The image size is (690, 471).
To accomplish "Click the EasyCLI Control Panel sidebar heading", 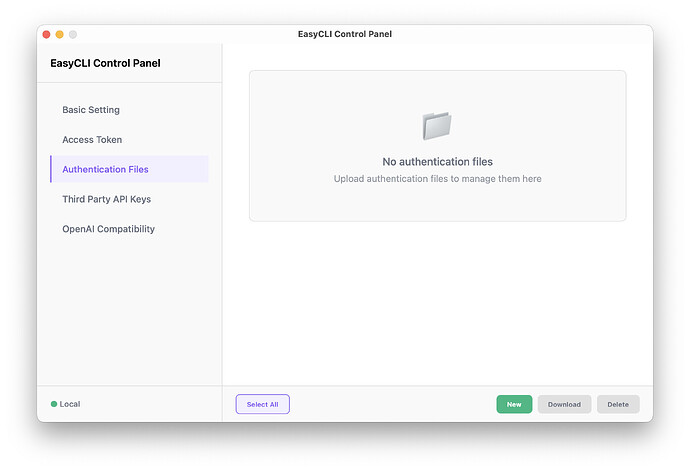I will [x=105, y=63].
